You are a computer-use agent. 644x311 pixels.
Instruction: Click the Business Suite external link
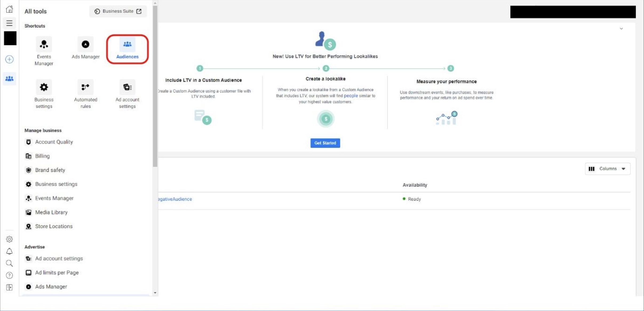pyautogui.click(x=117, y=11)
